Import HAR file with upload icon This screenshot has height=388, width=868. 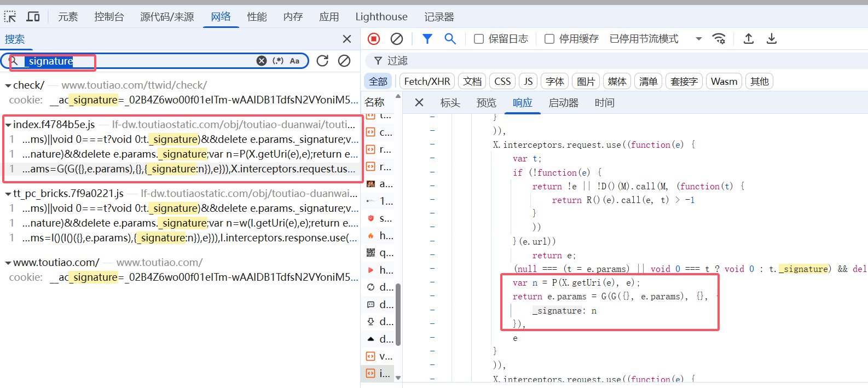[x=749, y=39]
